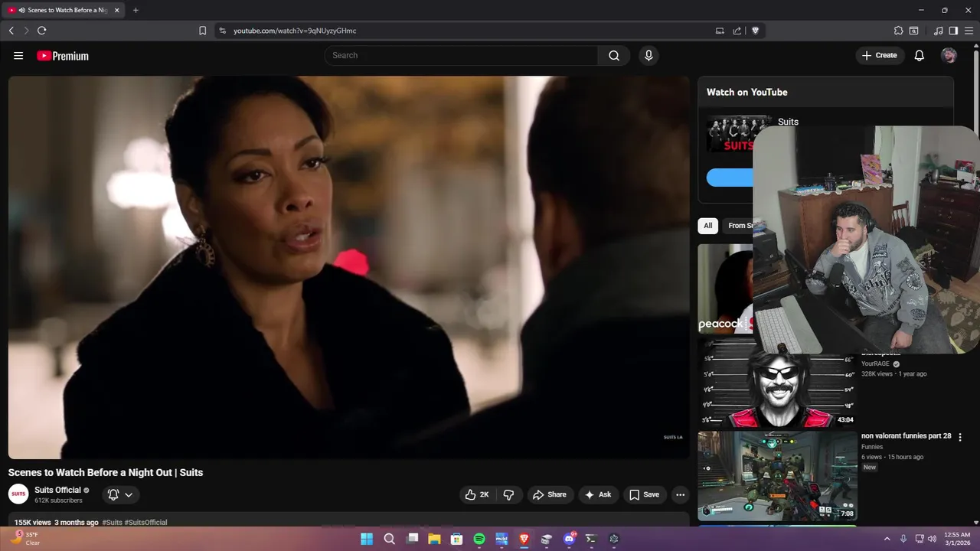Viewport: 980px width, 551px height.
Task: Open Discord from taskbar
Action: [569, 539]
